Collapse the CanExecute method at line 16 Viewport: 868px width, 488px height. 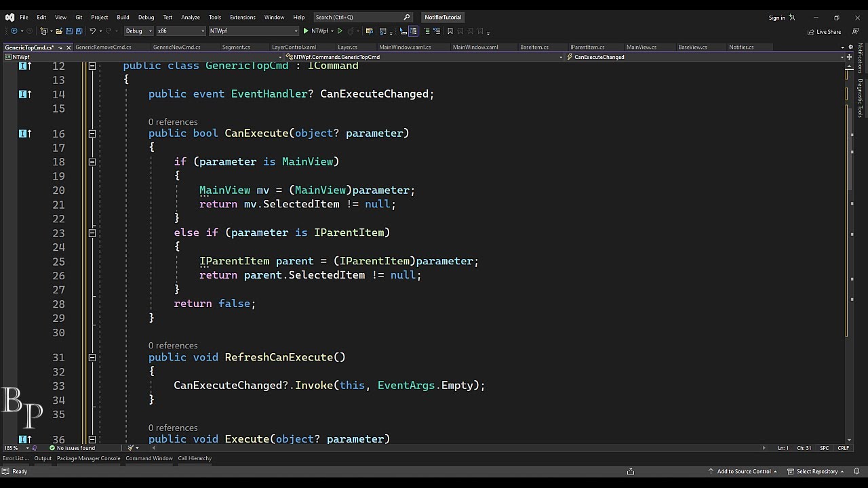pos(92,134)
